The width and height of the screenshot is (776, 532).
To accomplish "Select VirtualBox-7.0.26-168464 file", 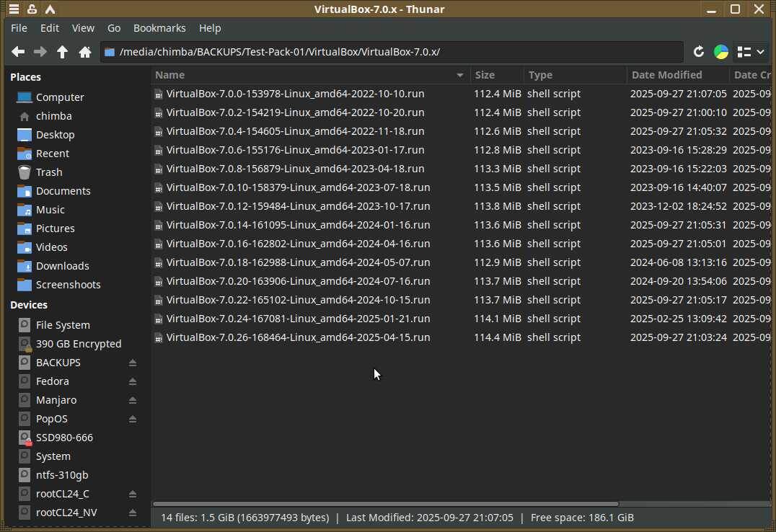I will coord(298,337).
